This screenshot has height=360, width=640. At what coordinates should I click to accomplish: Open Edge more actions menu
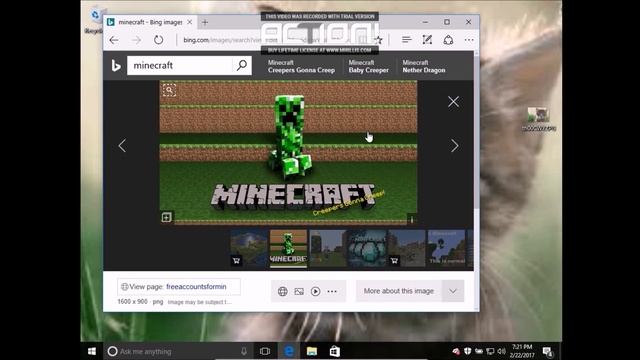[469, 40]
